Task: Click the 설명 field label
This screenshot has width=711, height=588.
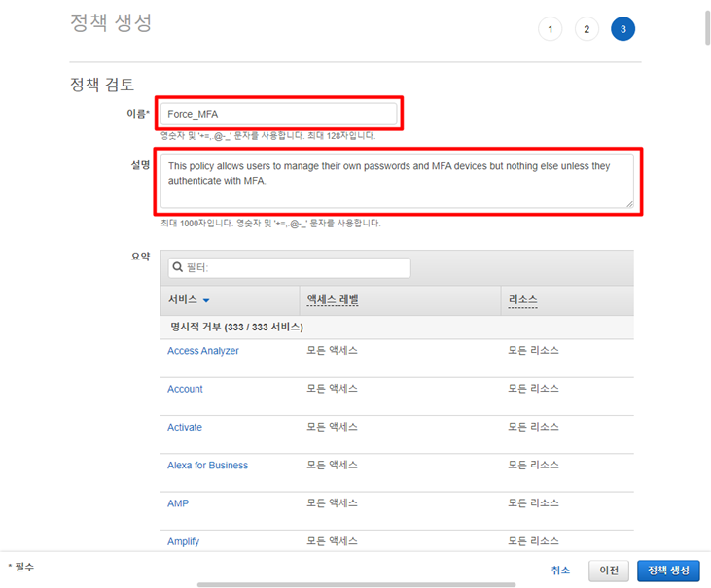Action: pyautogui.click(x=140, y=165)
